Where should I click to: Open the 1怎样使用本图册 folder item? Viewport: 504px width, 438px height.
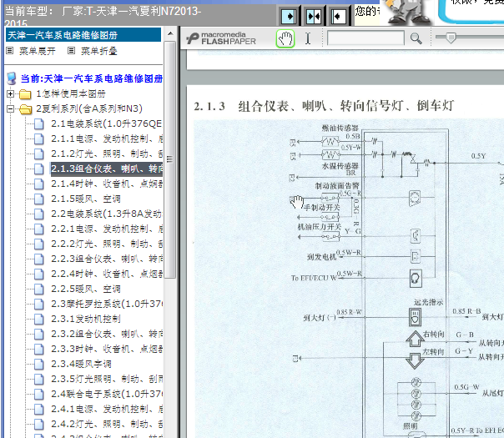(71, 93)
